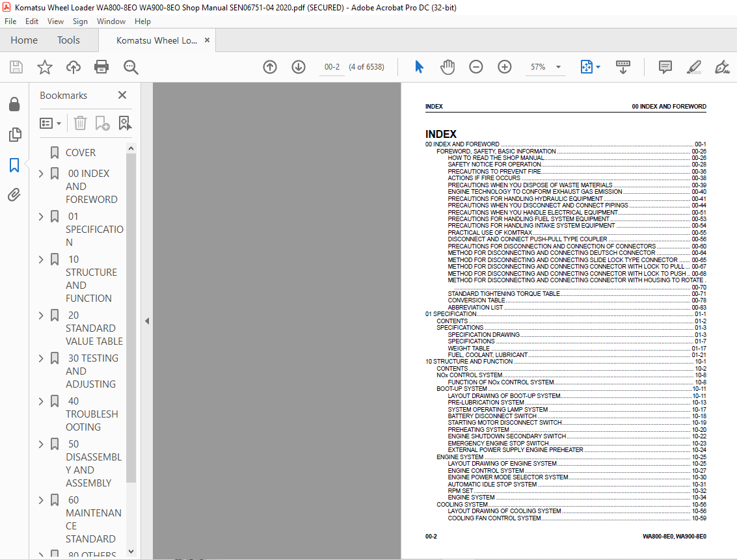The image size is (737, 560).
Task: Expand the 00 INDEX AND FOREWORD bookmark
Action: pyautogui.click(x=41, y=174)
